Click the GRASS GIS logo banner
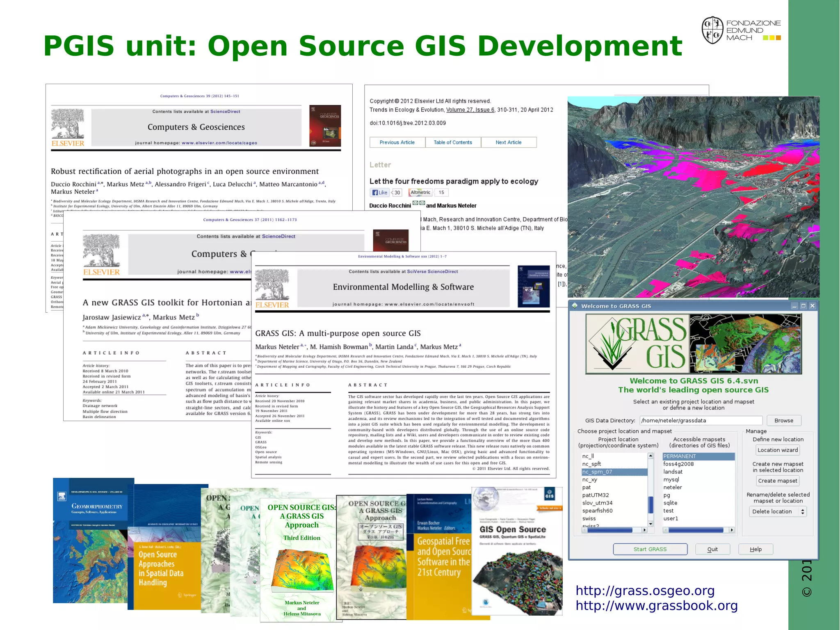This screenshot has width=840, height=630. click(x=693, y=344)
